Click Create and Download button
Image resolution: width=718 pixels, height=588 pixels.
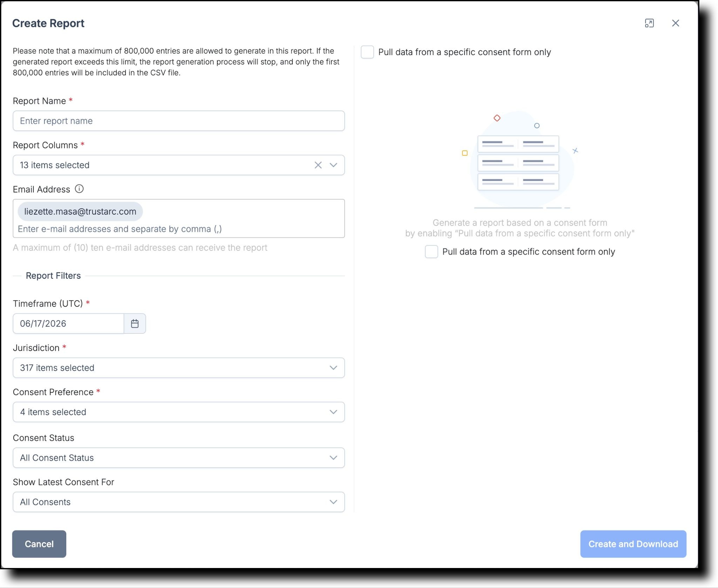click(x=633, y=544)
